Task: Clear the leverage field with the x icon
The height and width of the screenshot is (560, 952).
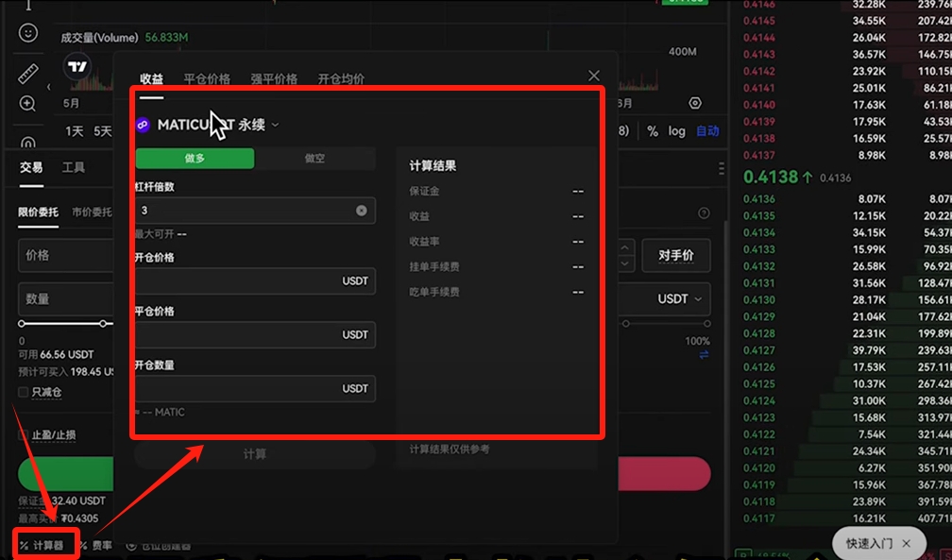Action: point(361,211)
